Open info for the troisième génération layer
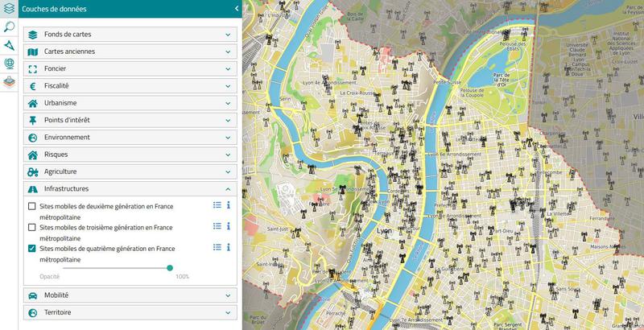Image resolution: width=644 pixels, height=330 pixels. coord(229,226)
